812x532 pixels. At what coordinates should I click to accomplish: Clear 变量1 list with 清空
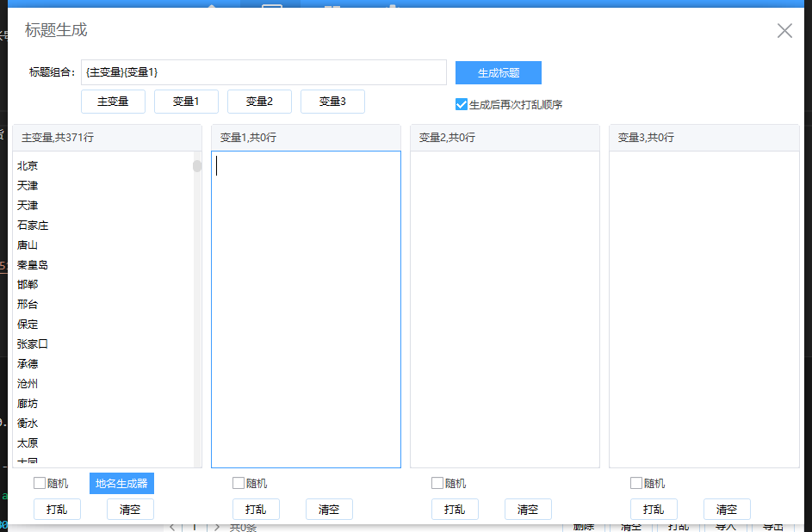(329, 509)
